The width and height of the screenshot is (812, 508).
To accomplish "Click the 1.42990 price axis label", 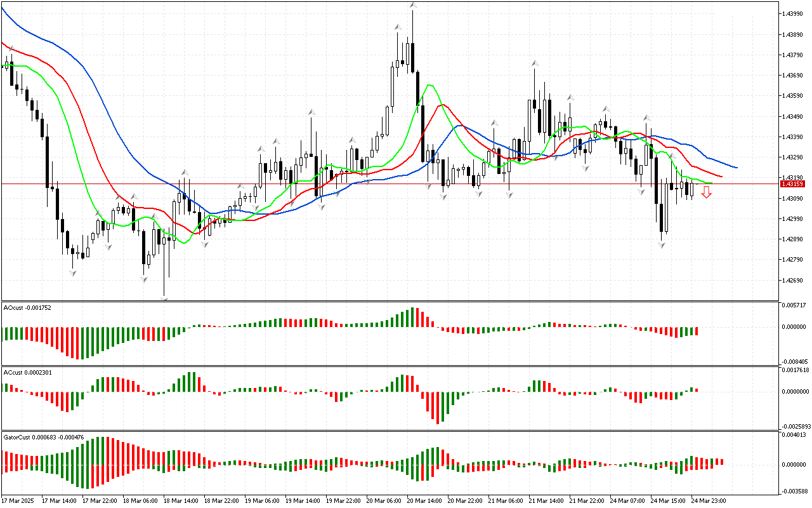I will click(x=794, y=219).
